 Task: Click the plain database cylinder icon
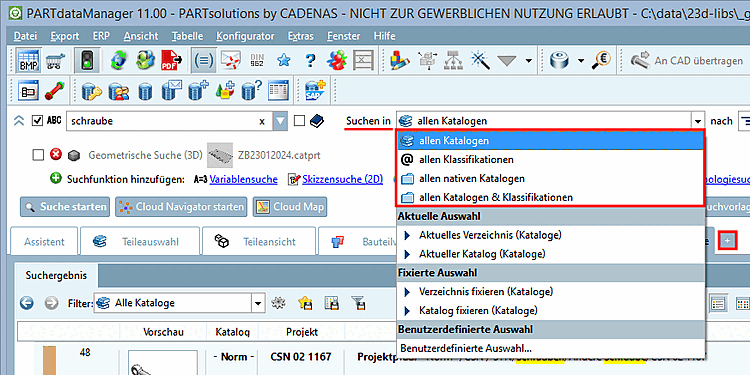pyautogui.click(x=145, y=90)
